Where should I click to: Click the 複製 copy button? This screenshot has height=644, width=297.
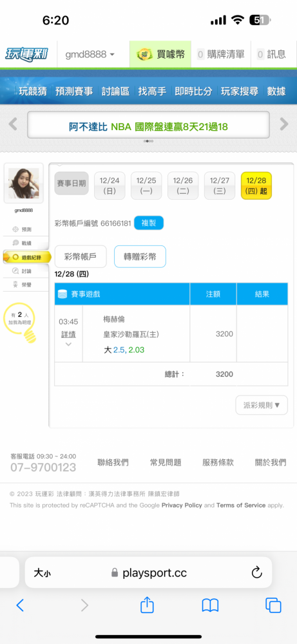pyautogui.click(x=149, y=223)
